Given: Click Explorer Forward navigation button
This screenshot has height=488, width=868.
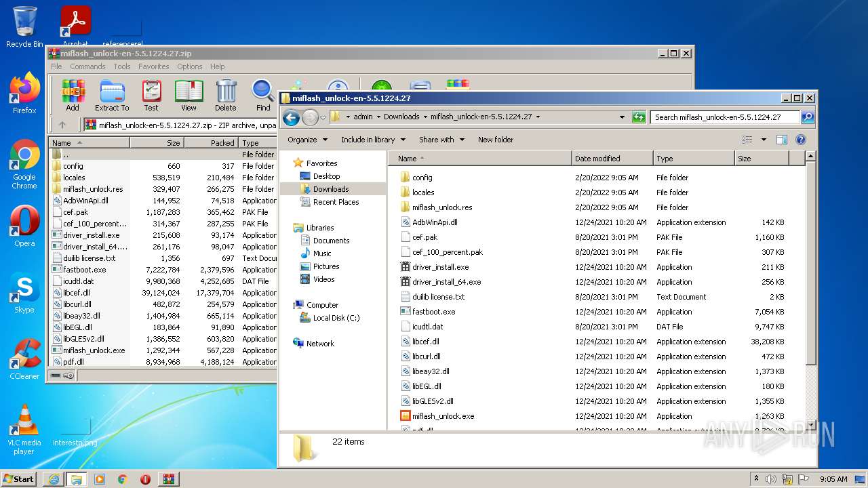Looking at the screenshot, I should pyautogui.click(x=310, y=117).
